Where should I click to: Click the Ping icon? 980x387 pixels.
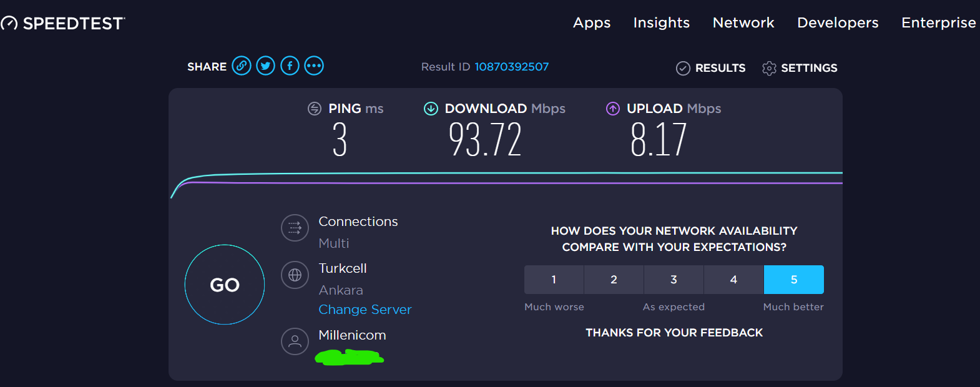pos(315,109)
